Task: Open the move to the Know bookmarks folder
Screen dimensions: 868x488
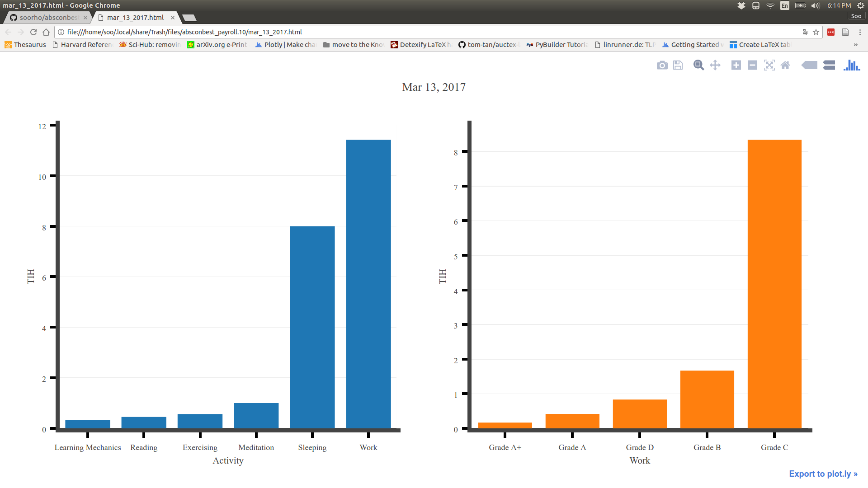Action: pos(354,45)
